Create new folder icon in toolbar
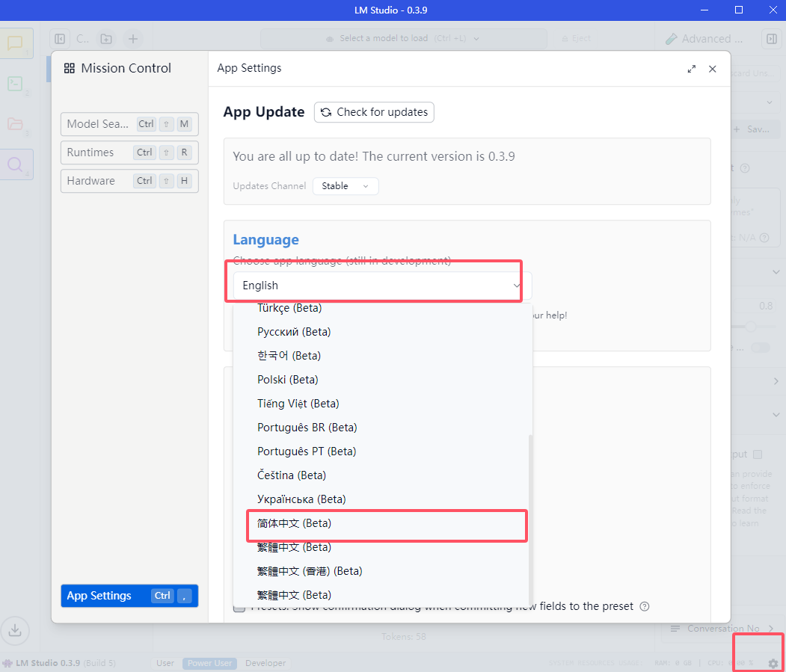This screenshot has height=672, width=786. [x=106, y=39]
